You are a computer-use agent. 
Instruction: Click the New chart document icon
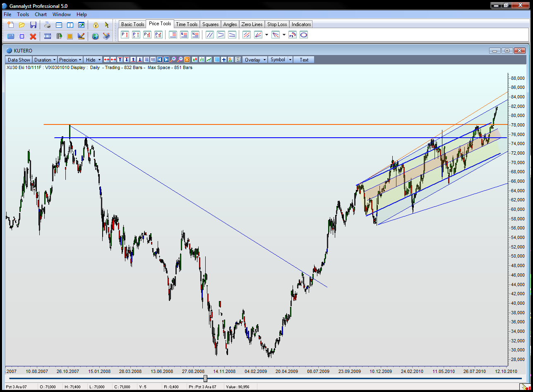(x=11, y=25)
